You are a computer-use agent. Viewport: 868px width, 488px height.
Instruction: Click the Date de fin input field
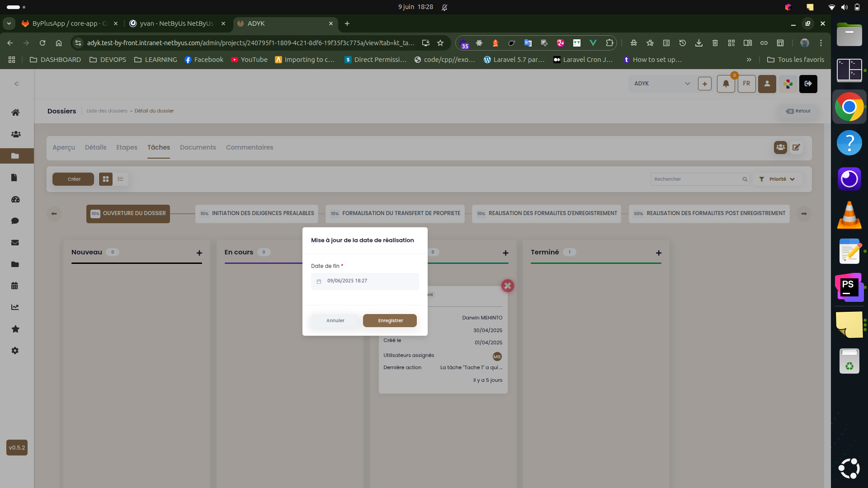pyautogui.click(x=365, y=281)
